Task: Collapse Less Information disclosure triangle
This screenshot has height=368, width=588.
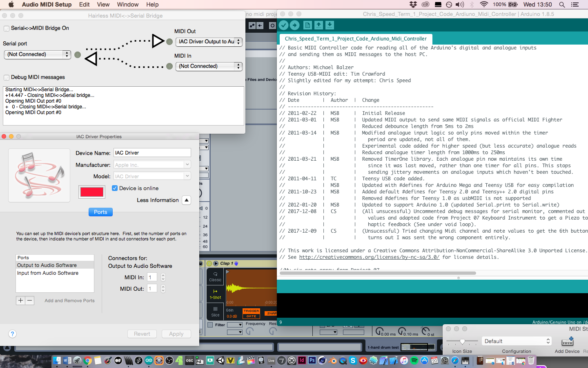Action: [x=186, y=200]
